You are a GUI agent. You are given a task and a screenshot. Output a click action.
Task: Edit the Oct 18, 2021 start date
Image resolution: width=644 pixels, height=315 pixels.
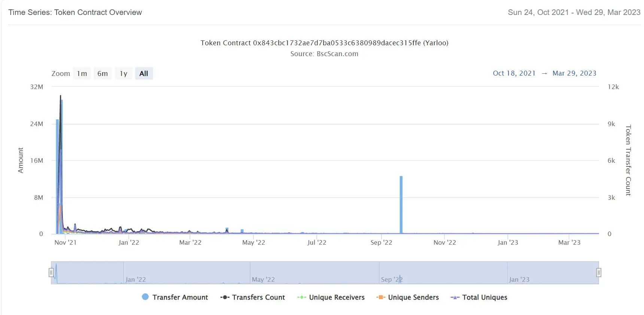514,73
